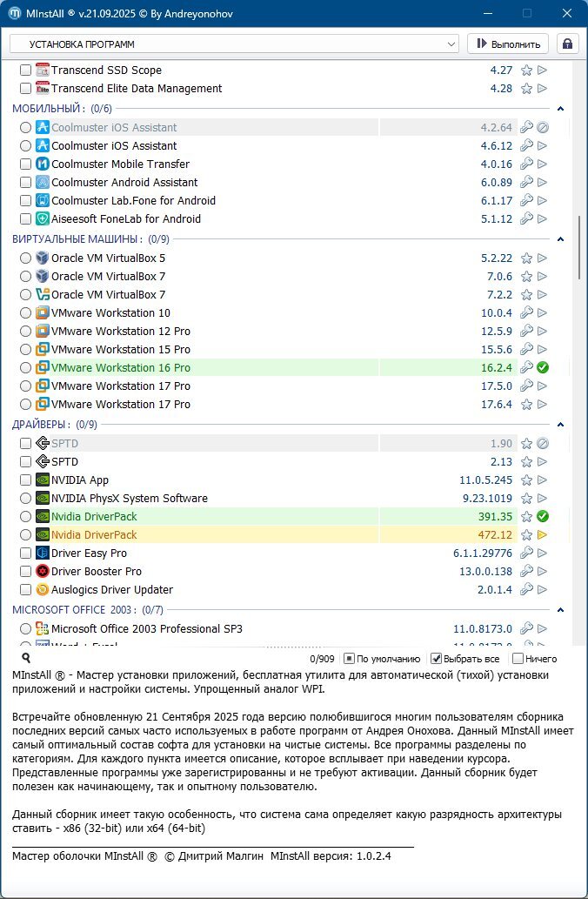
Task: Select the Microsoft Office 2003 Professional SP3 entry
Action: pyautogui.click(x=146, y=628)
